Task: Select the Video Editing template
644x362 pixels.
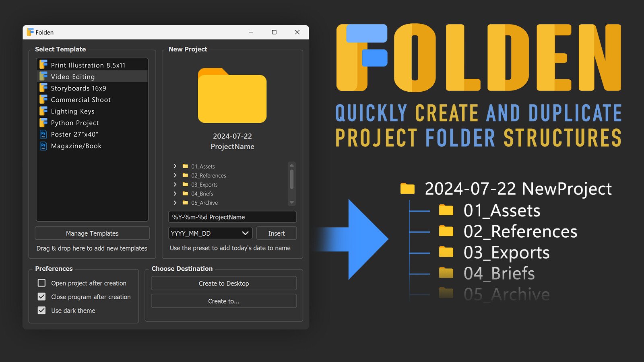Action: click(92, 76)
